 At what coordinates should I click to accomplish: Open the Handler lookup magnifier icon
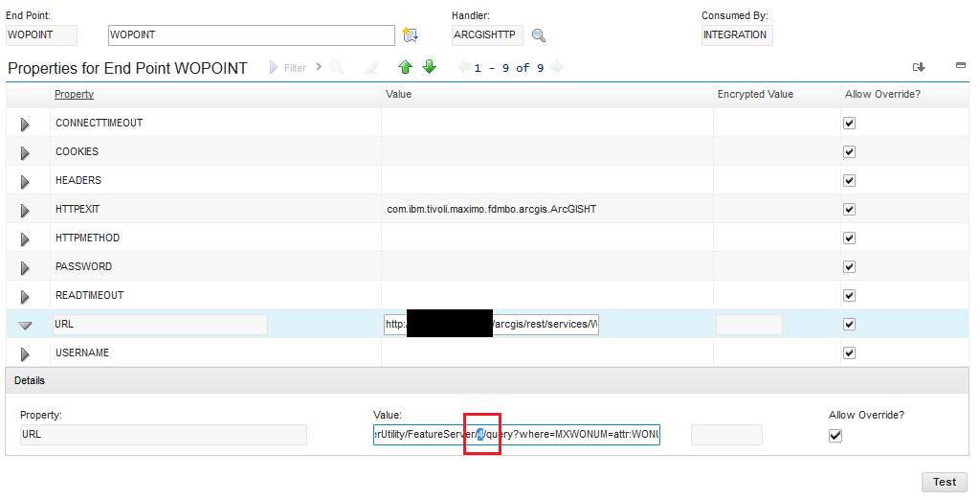[539, 35]
